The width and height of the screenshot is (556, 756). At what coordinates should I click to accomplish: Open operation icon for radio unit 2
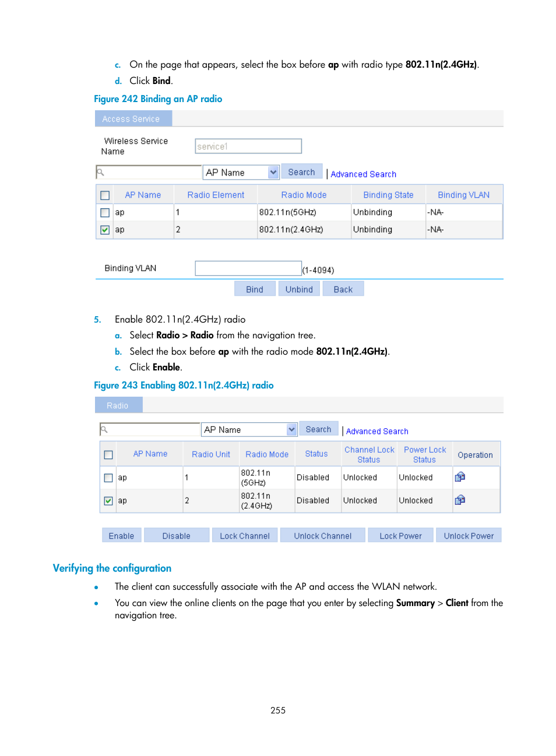point(460,499)
